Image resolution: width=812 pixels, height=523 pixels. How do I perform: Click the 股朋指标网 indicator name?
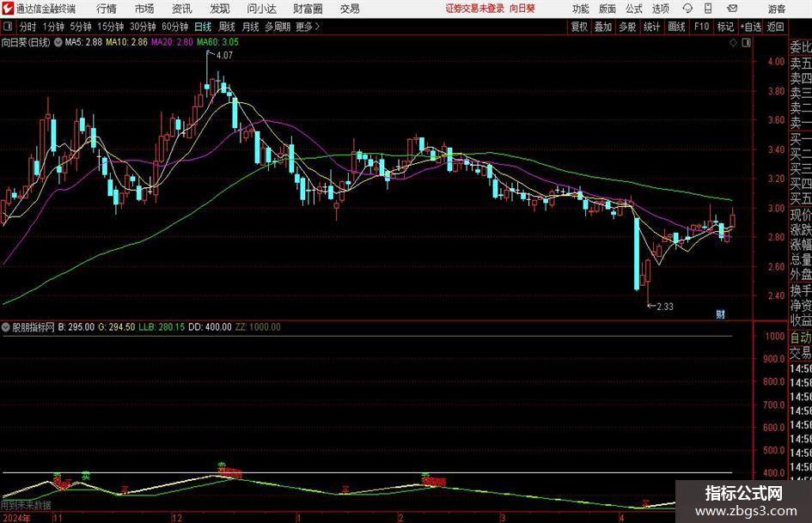[x=34, y=327]
